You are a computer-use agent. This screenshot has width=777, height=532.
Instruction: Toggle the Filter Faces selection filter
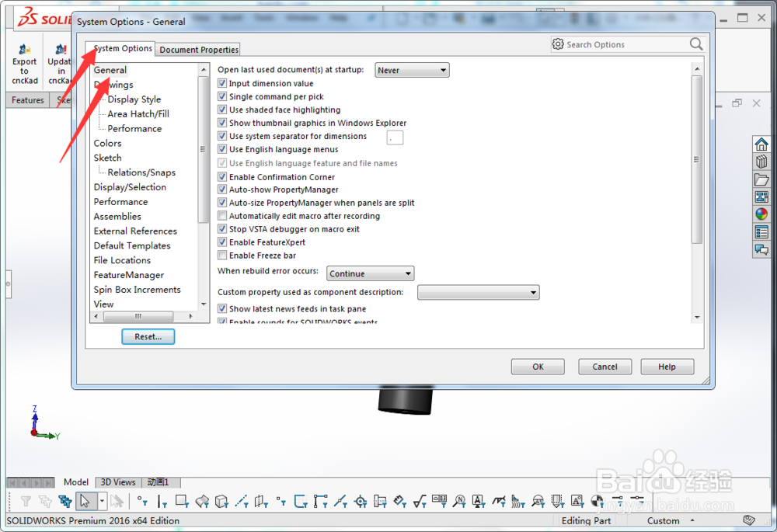click(x=182, y=501)
